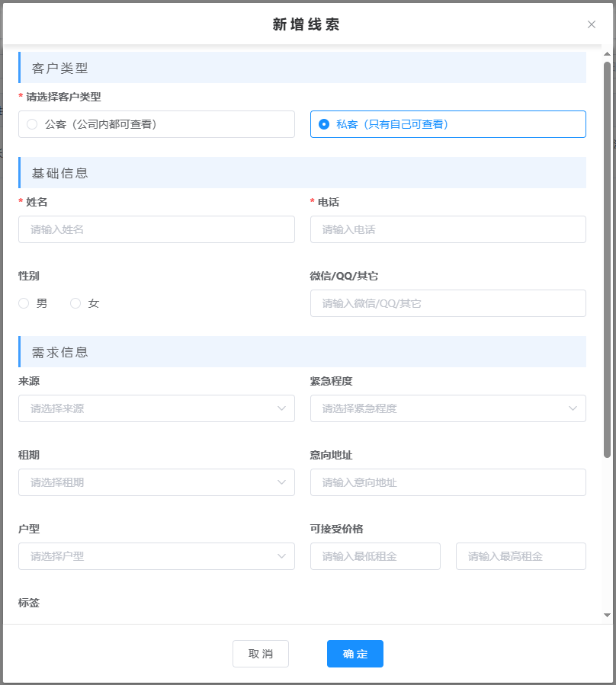
Task: Click the 姓名 name input field
Action: [156, 229]
